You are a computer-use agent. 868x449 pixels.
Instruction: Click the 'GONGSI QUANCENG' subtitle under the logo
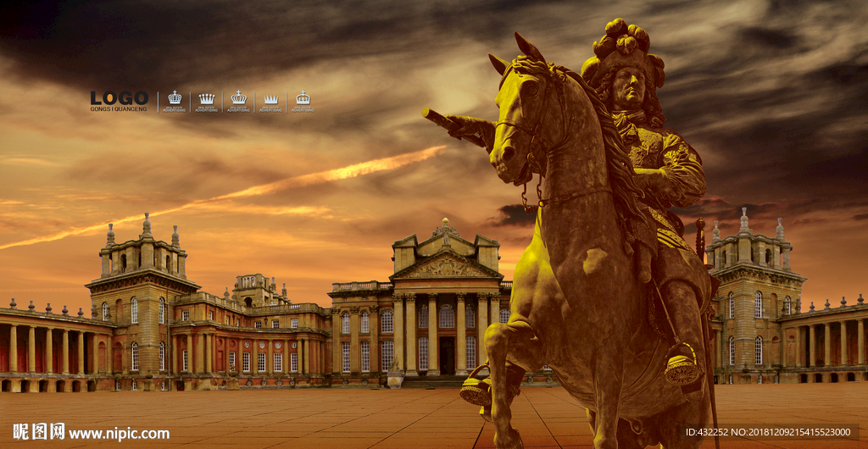click(119, 109)
